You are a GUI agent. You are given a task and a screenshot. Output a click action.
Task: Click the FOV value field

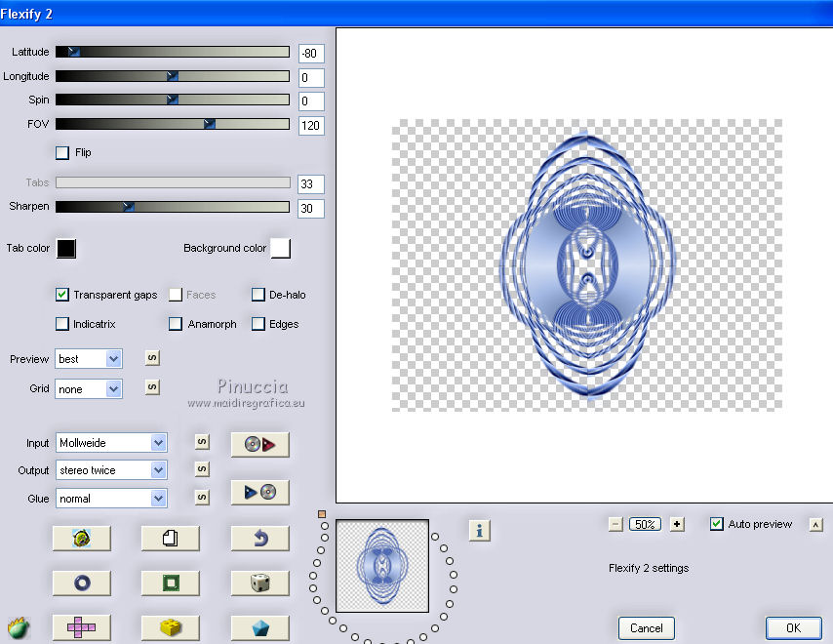311,126
